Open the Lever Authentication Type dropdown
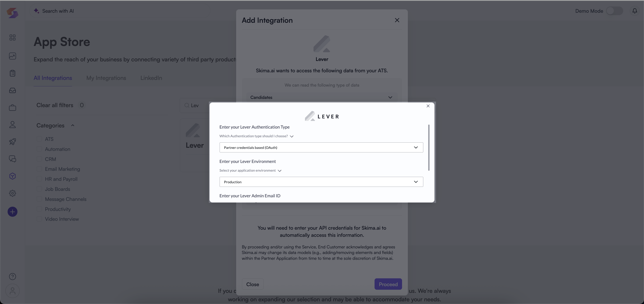 [x=321, y=148]
